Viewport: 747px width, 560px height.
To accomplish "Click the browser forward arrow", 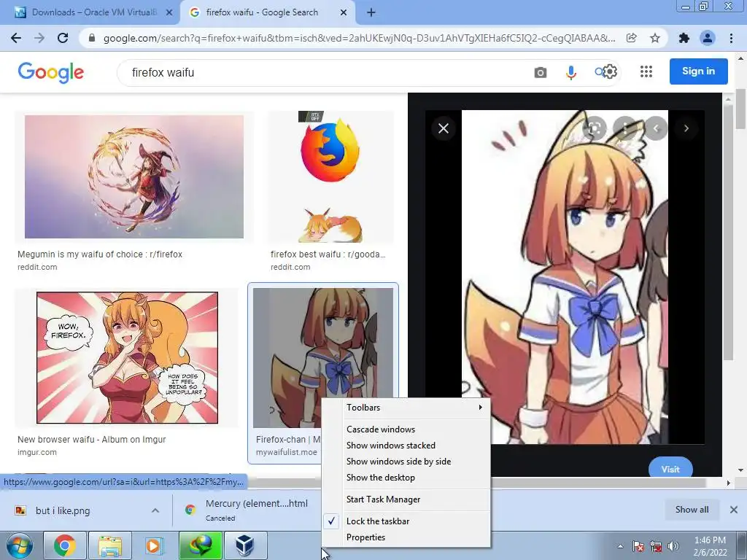I will pos(39,38).
